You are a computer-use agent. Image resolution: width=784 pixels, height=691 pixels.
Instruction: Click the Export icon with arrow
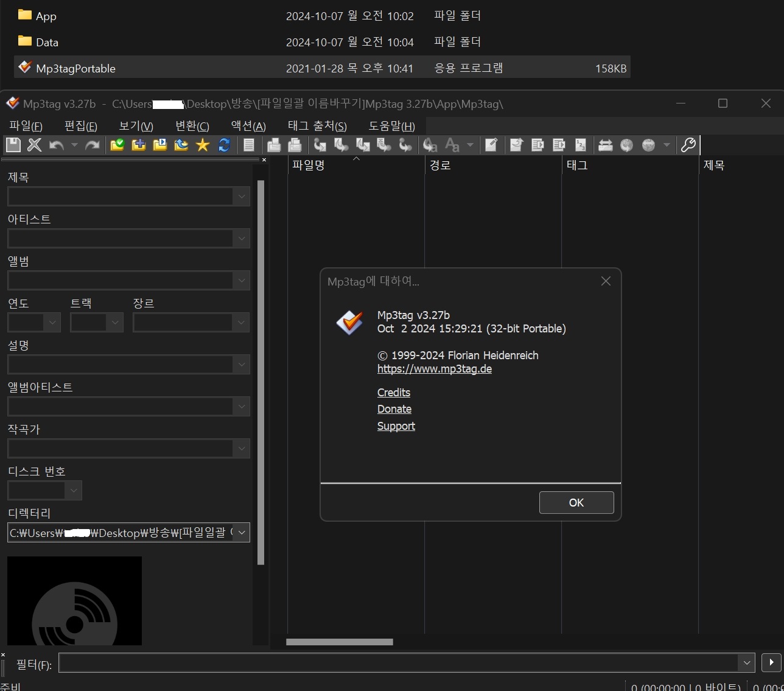coord(516,145)
